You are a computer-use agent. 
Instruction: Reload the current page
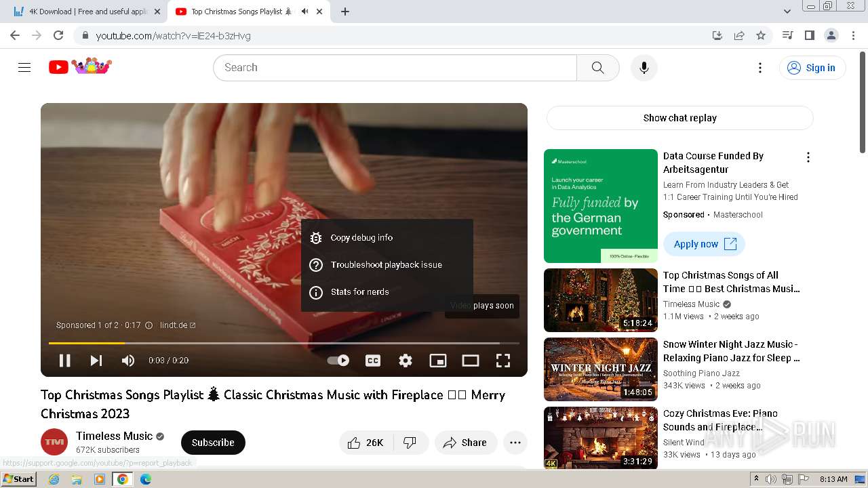58,35
